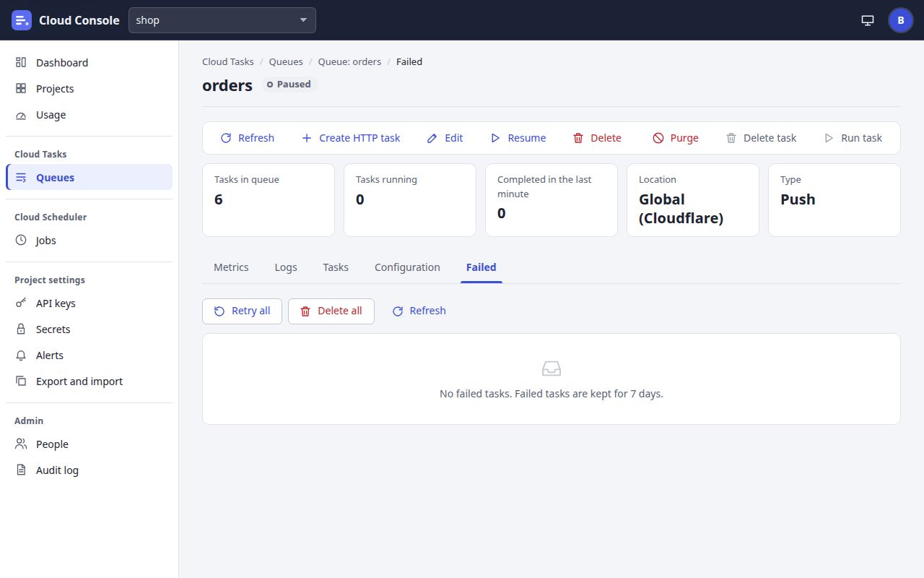Resume the orders queue
This screenshot has width=924, height=578.
[518, 138]
